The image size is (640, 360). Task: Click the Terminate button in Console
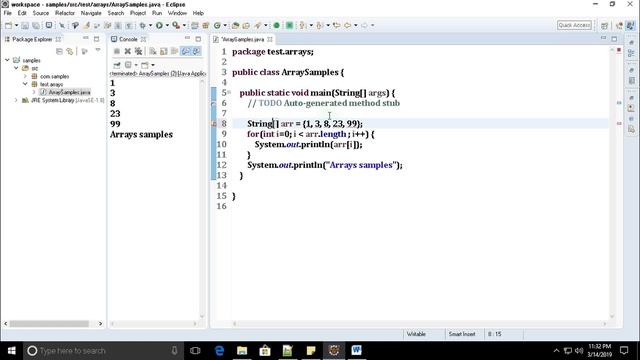[117, 51]
